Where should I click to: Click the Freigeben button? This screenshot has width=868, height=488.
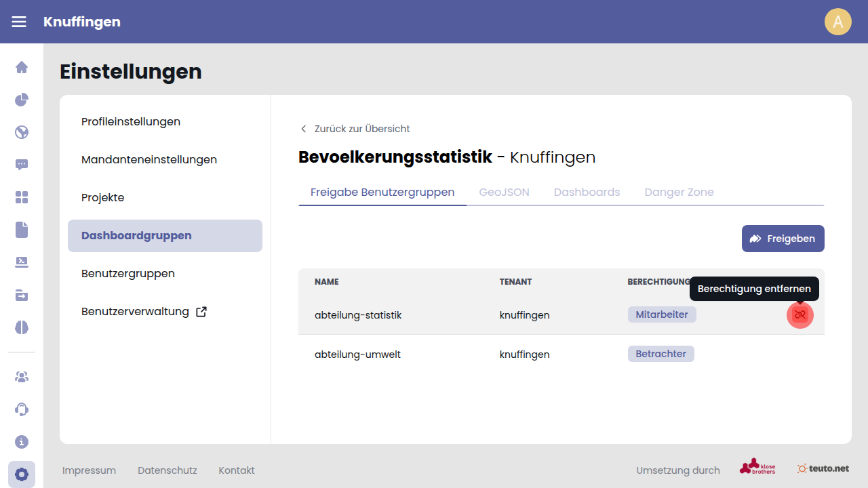click(783, 239)
